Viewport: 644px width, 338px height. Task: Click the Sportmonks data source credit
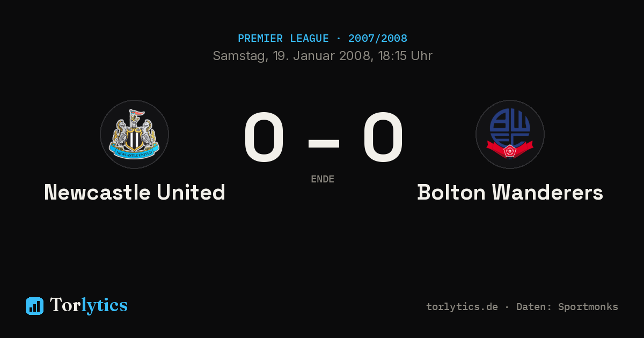pos(588,307)
